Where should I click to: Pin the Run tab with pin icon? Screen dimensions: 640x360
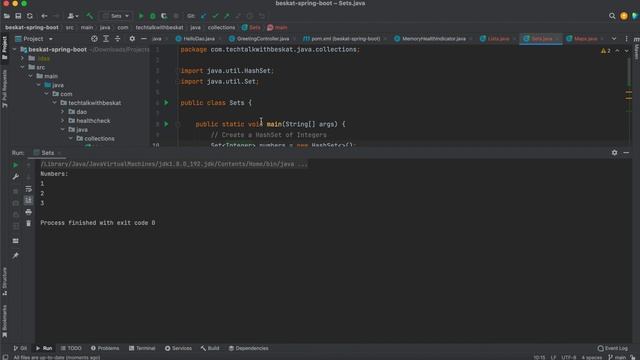pos(15,256)
